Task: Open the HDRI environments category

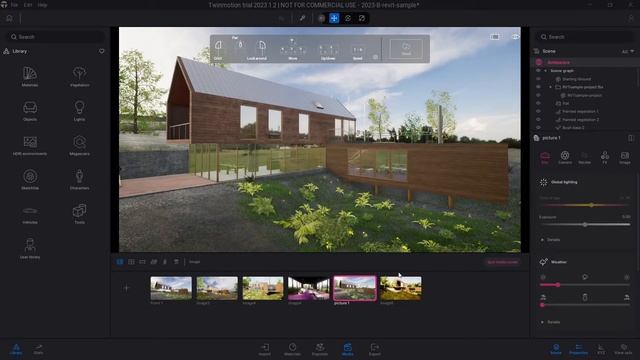Action: [30, 145]
